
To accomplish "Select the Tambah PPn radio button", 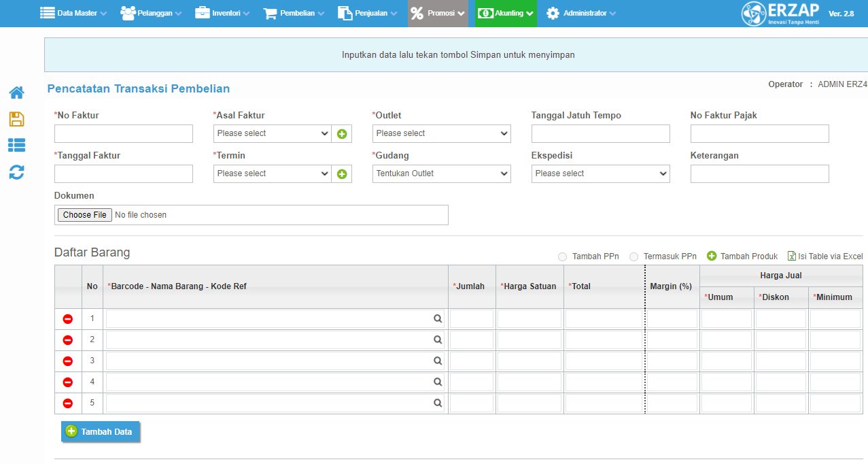I will pos(562,256).
